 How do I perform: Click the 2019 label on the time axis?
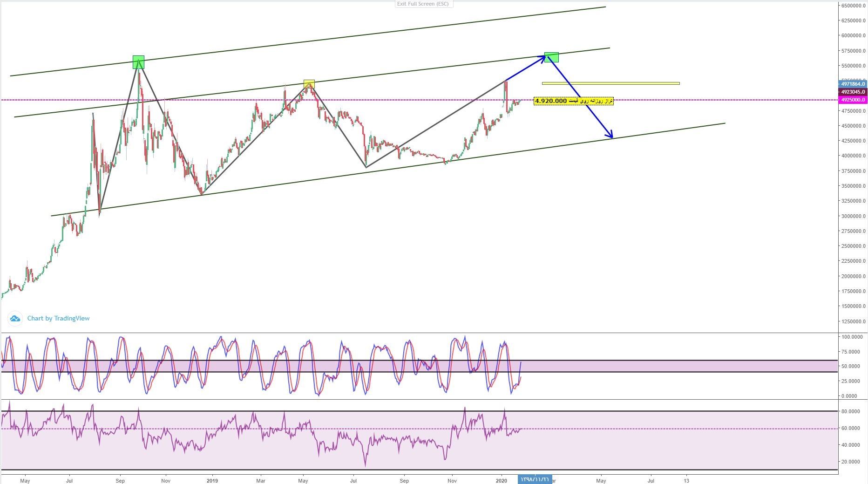pyautogui.click(x=212, y=480)
